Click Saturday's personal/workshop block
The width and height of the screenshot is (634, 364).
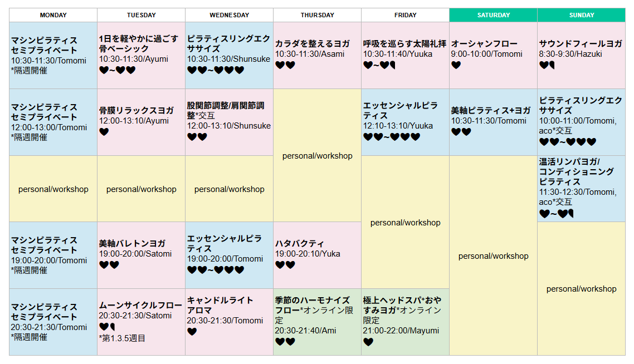[493, 256]
